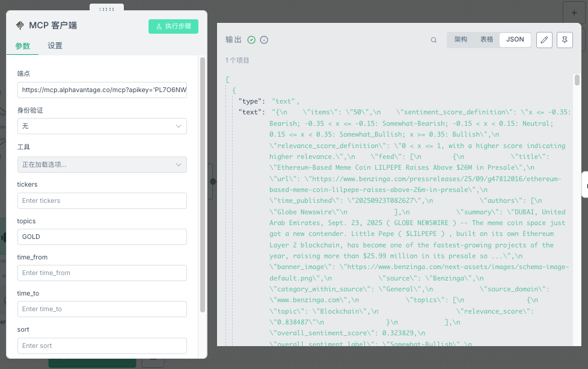The height and width of the screenshot is (369, 588).
Task: Pin the output data
Action: point(565,40)
